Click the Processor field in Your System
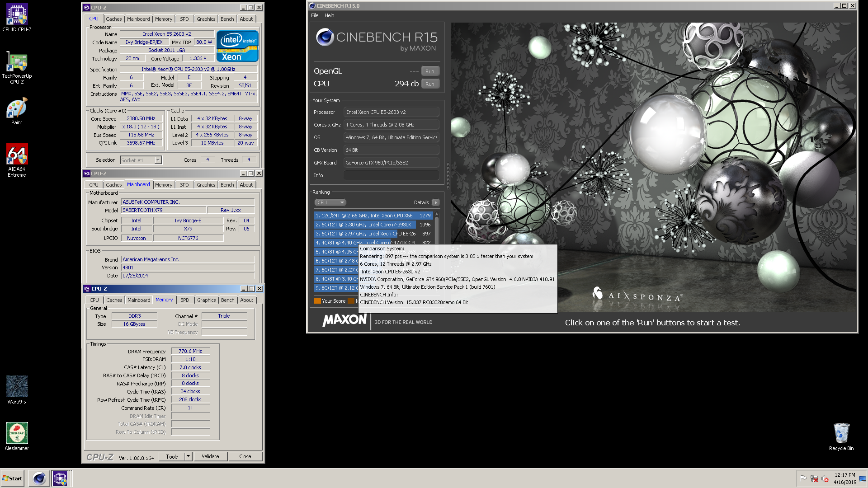 (391, 112)
